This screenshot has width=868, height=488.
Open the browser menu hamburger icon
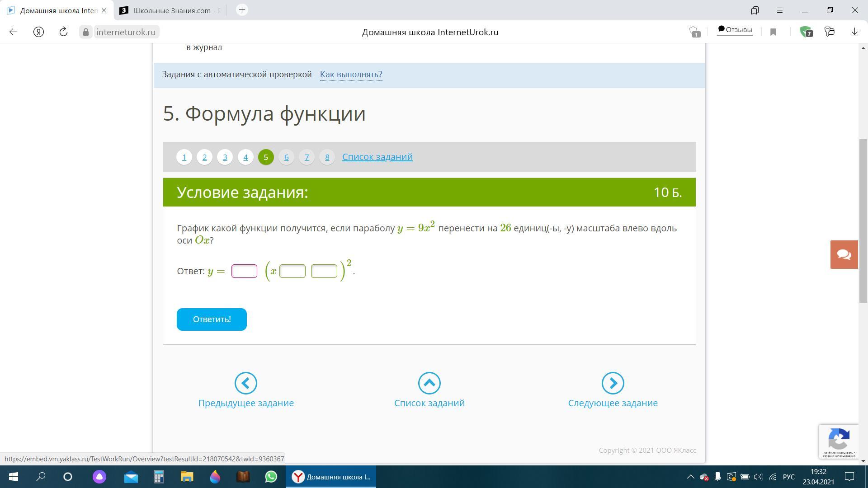[780, 10]
